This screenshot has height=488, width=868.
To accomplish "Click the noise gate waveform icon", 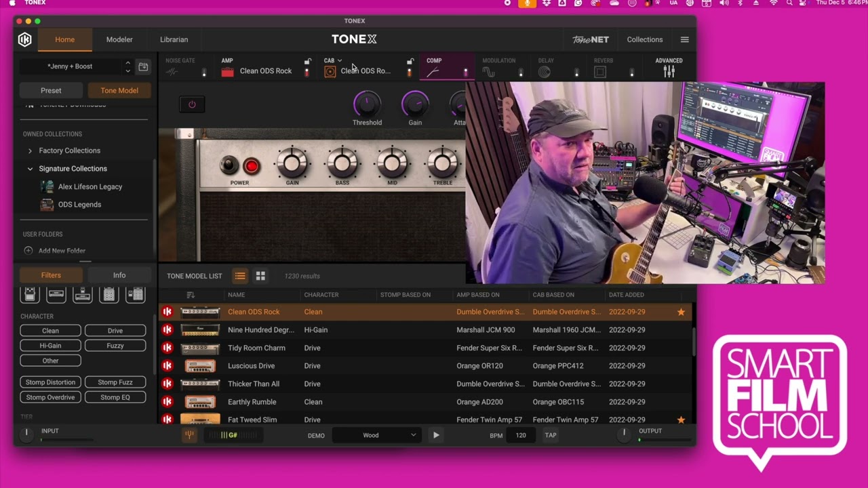I will pyautogui.click(x=172, y=72).
